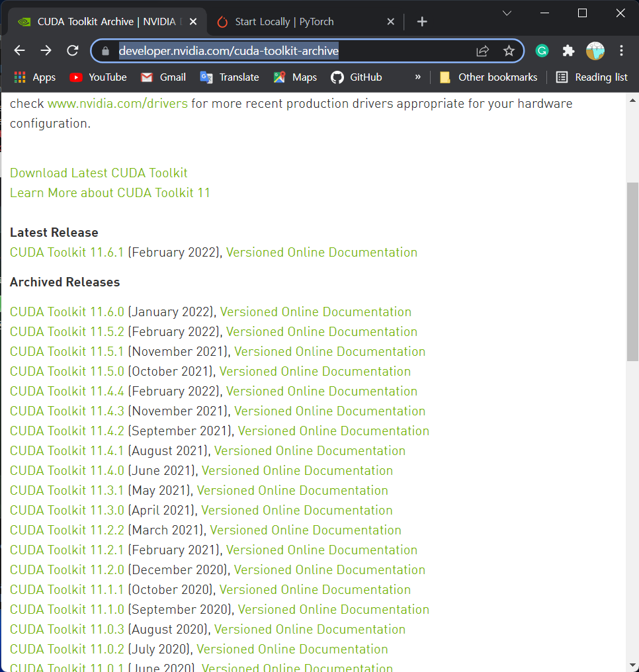Open CUDA Toolkit 11.5.2 link
The height and width of the screenshot is (672, 639).
click(x=67, y=332)
